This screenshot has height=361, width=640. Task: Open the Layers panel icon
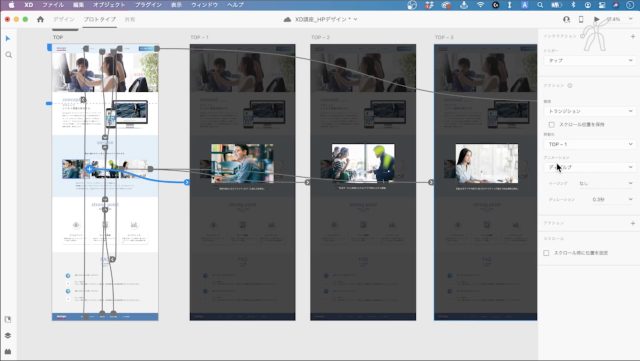pyautogui.click(x=8, y=335)
